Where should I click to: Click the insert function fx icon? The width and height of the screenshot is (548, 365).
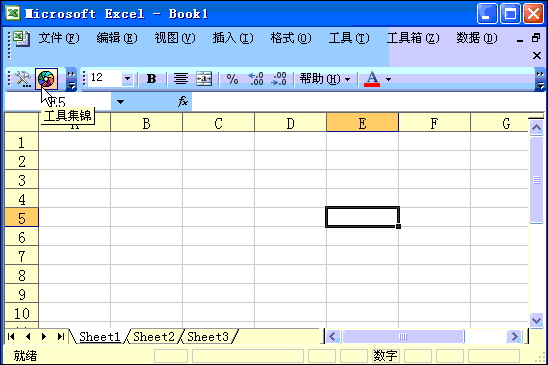point(183,102)
